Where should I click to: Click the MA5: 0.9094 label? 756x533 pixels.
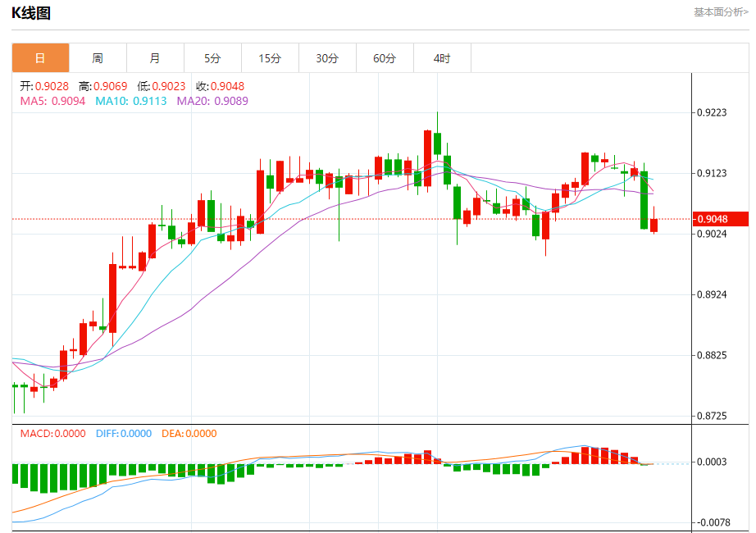tap(52, 101)
